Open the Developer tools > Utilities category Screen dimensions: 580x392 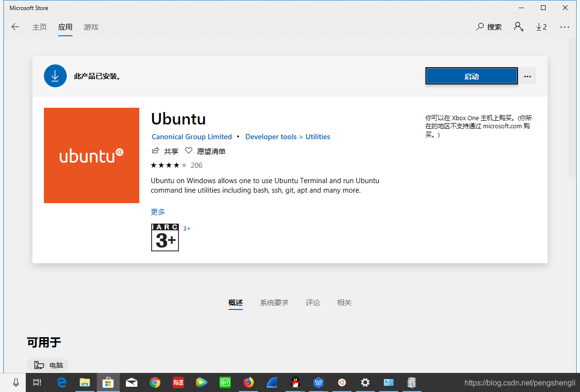coord(288,137)
